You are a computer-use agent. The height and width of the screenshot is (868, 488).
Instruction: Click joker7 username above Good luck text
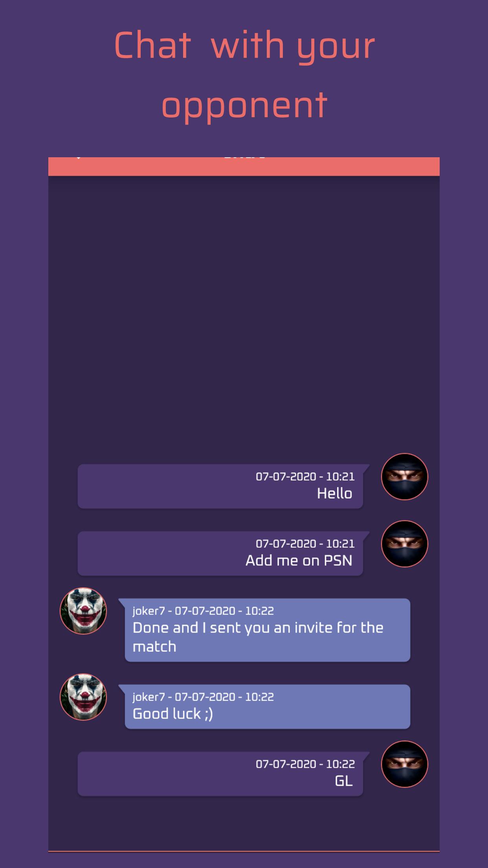coord(149,697)
